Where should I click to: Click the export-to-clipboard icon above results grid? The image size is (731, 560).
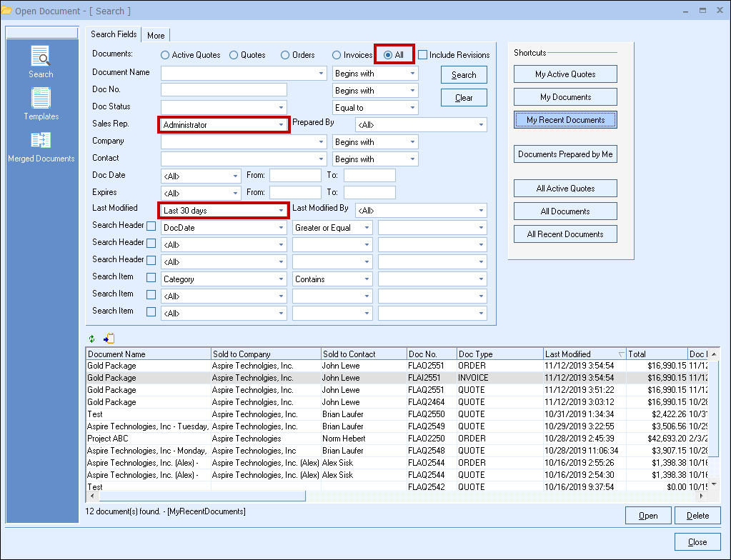point(109,339)
